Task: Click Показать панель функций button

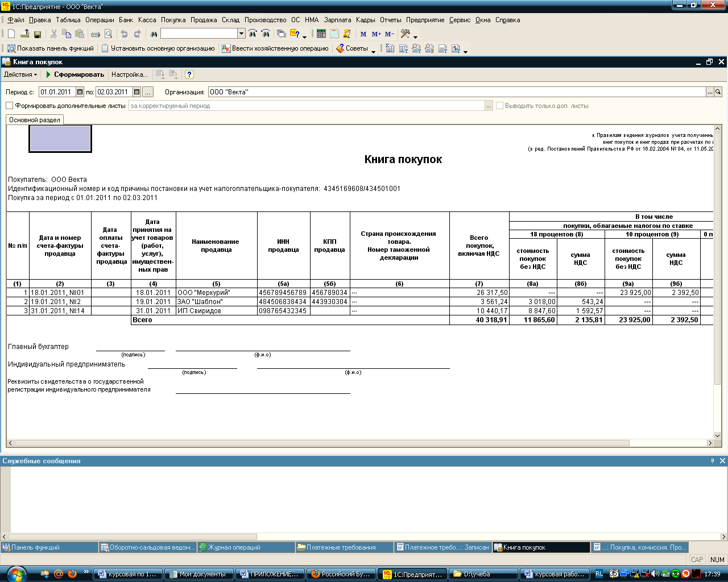Action: [50, 49]
